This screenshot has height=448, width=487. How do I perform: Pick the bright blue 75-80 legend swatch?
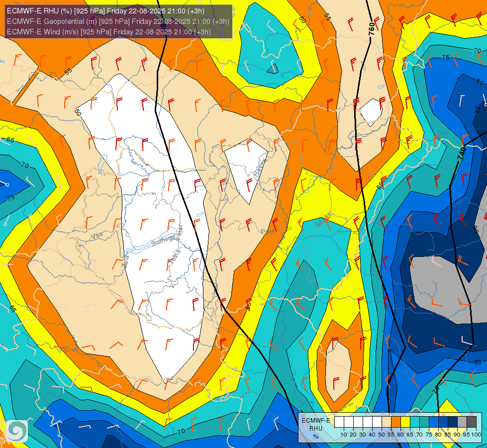pos(434,422)
